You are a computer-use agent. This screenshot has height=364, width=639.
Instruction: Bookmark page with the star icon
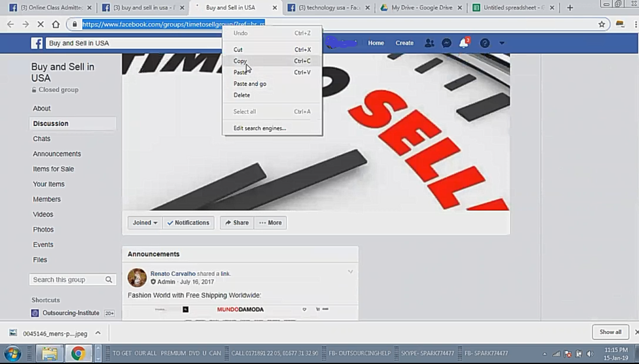[602, 24]
